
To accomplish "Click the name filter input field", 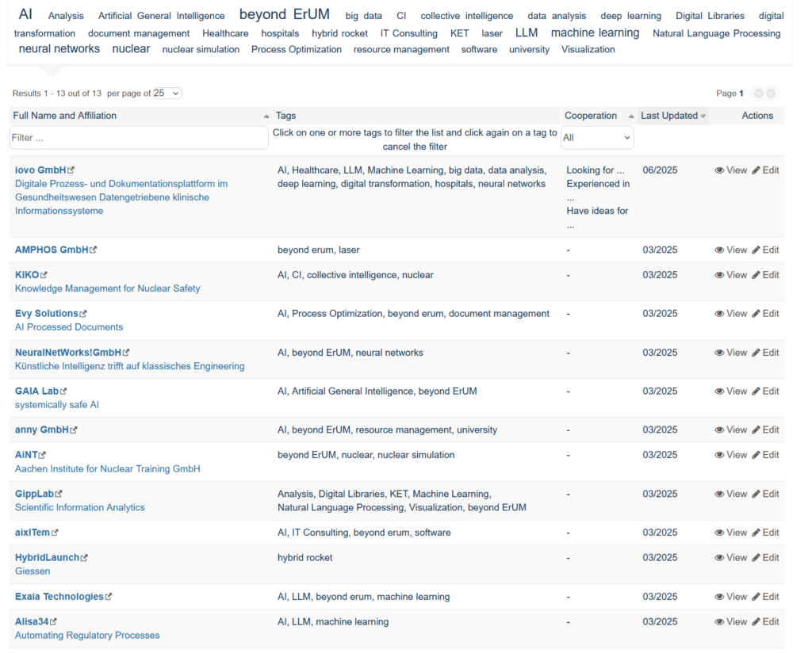I will [139, 138].
